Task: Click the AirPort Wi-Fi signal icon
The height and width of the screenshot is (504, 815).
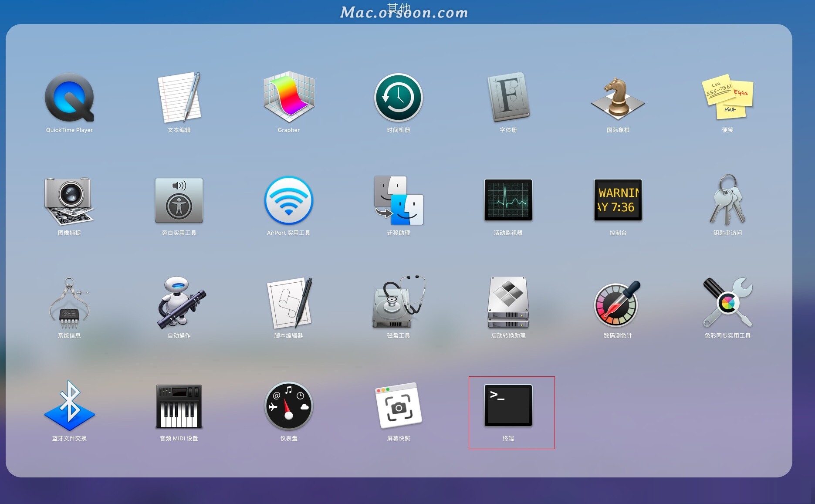Action: click(289, 200)
